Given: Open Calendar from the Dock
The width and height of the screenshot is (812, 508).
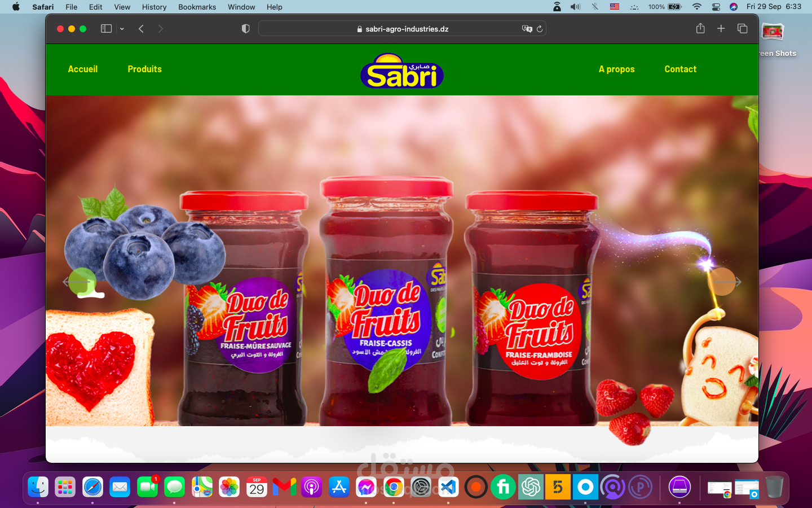Looking at the screenshot, I should pyautogui.click(x=257, y=487).
